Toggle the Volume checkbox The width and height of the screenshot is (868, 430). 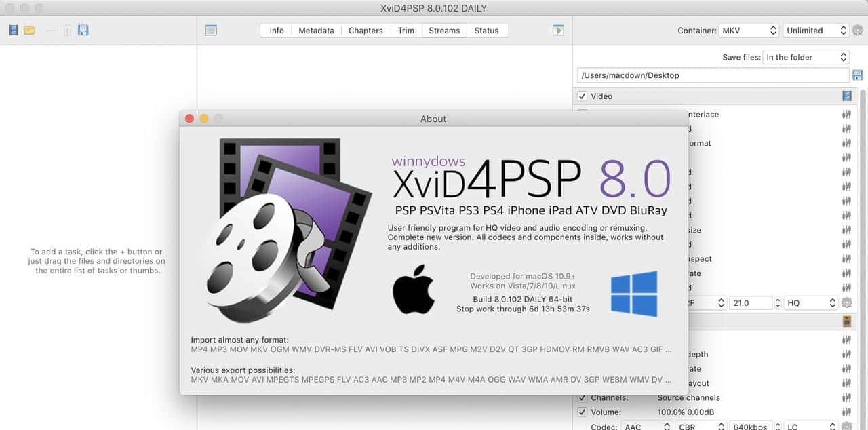coord(582,412)
